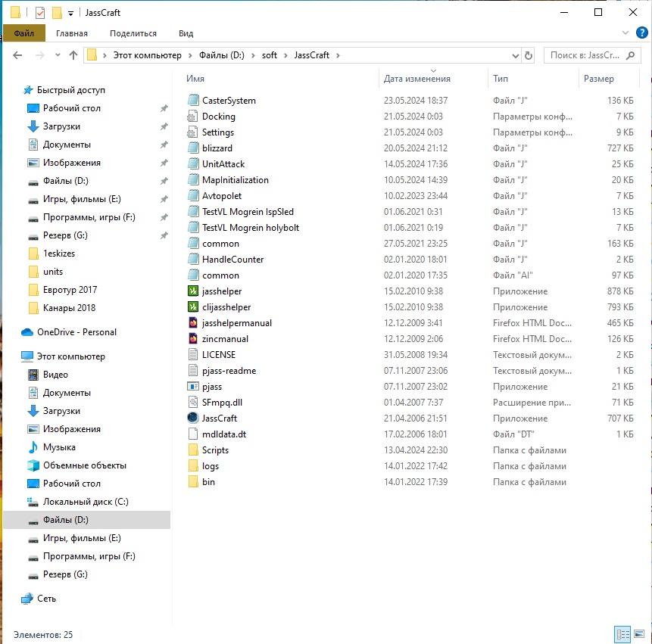
Task: Click the jasshelpermanual Firefox HTML icon
Action: 192,322
